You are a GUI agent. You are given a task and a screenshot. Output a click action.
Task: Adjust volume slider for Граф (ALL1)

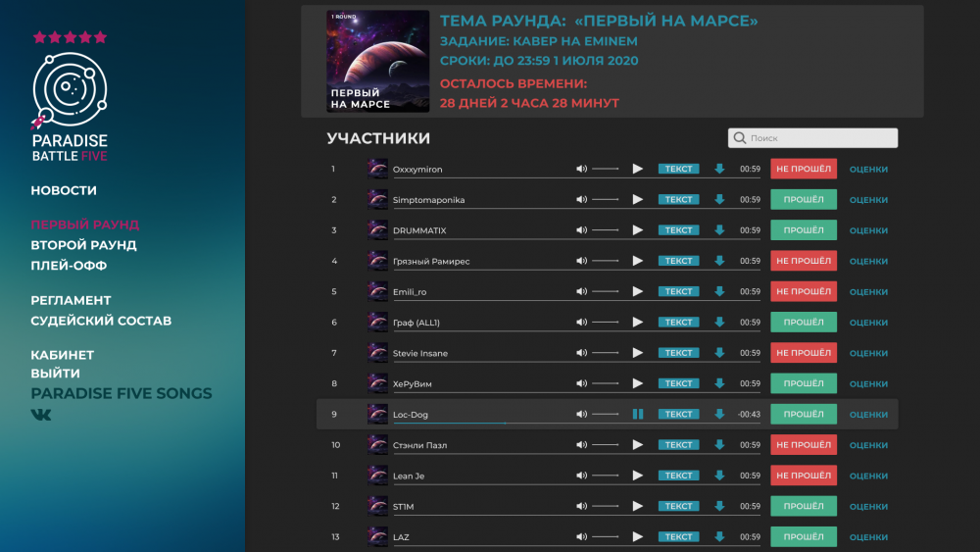605,322
